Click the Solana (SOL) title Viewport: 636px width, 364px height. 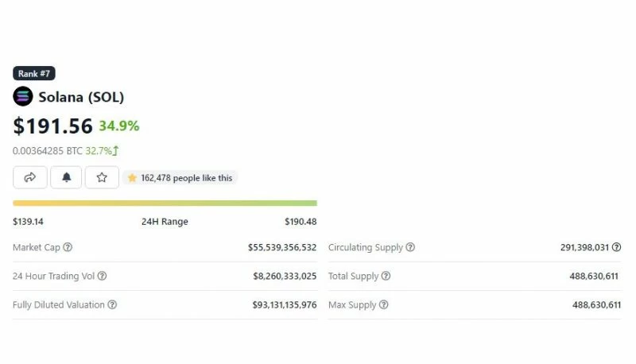point(81,97)
